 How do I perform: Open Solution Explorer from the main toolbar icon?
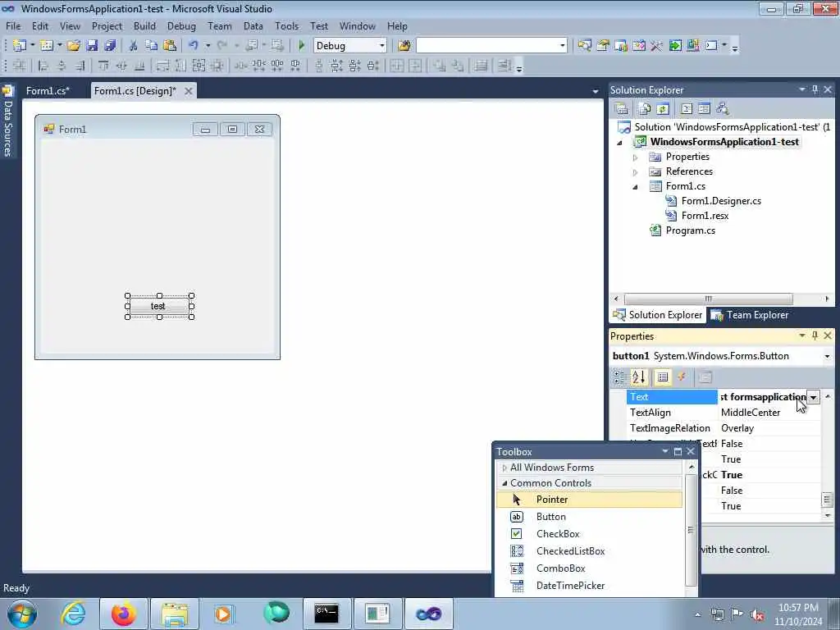[584, 46]
